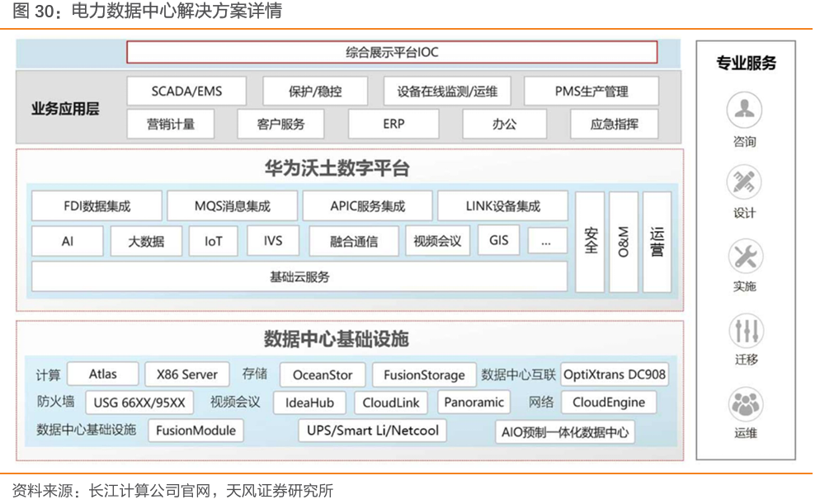Click the ellipsis box after GIS
This screenshot has width=820, height=504.
tap(548, 241)
